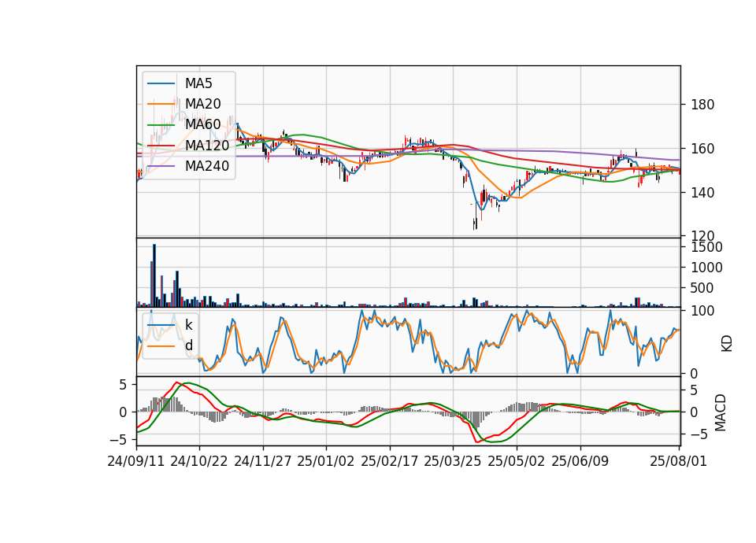Select the 140 price axis label

click(702, 192)
